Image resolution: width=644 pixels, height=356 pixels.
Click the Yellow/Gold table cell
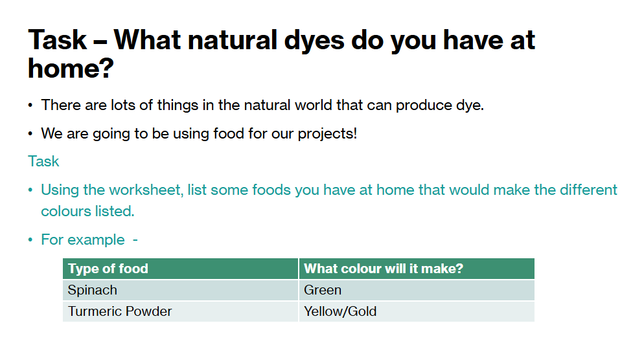tap(417, 311)
